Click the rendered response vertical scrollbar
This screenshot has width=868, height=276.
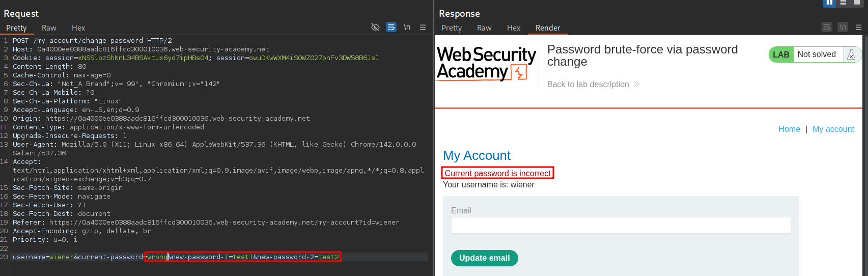coord(865,153)
